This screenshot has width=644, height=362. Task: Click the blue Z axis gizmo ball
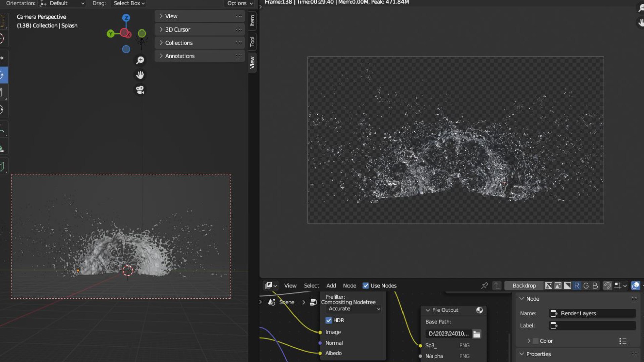126,18
